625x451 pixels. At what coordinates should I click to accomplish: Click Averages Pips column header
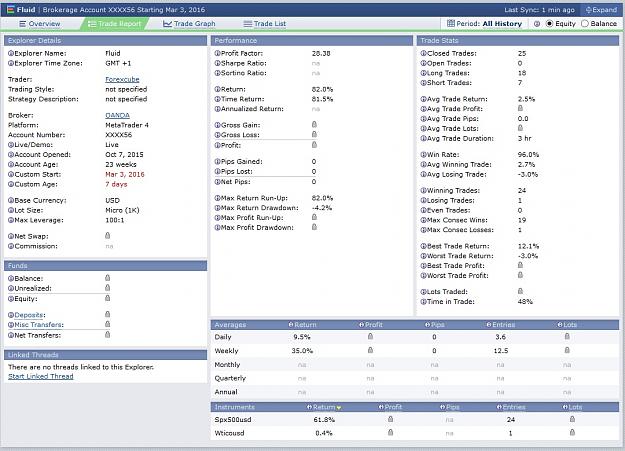coord(434,325)
